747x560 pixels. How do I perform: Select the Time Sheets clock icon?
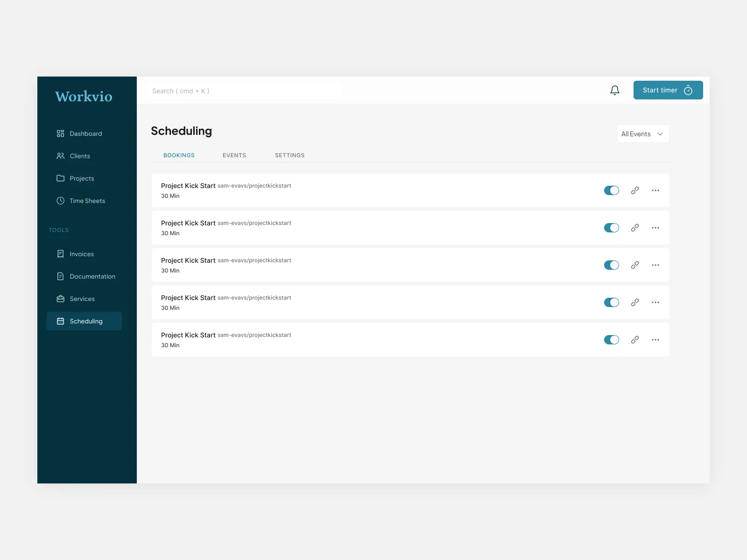tap(60, 201)
